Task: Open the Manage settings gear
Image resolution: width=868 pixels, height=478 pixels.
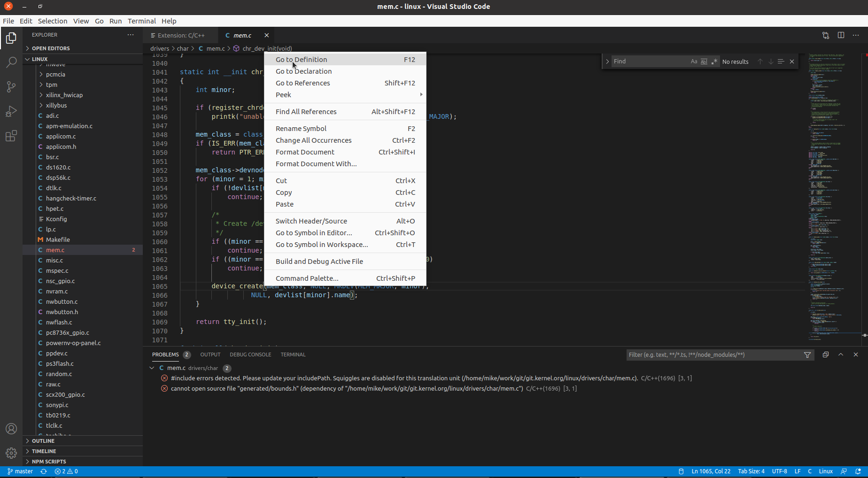Action: pos(11,453)
